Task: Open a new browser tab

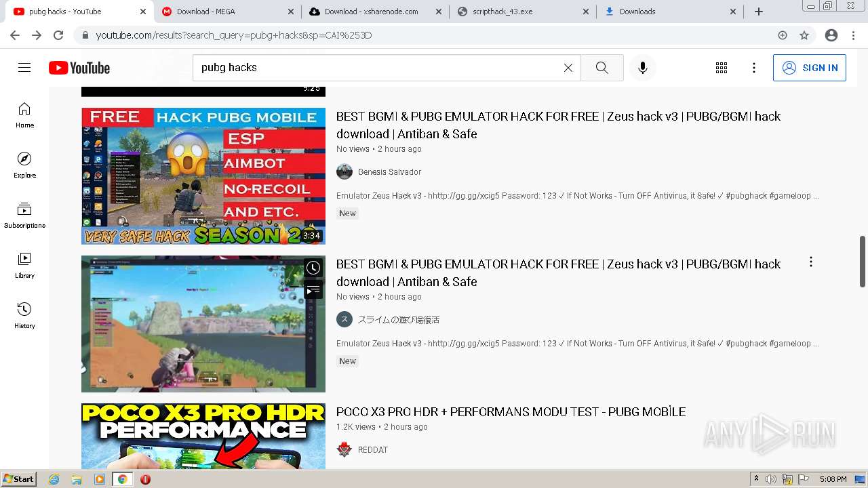Action: coord(759,12)
